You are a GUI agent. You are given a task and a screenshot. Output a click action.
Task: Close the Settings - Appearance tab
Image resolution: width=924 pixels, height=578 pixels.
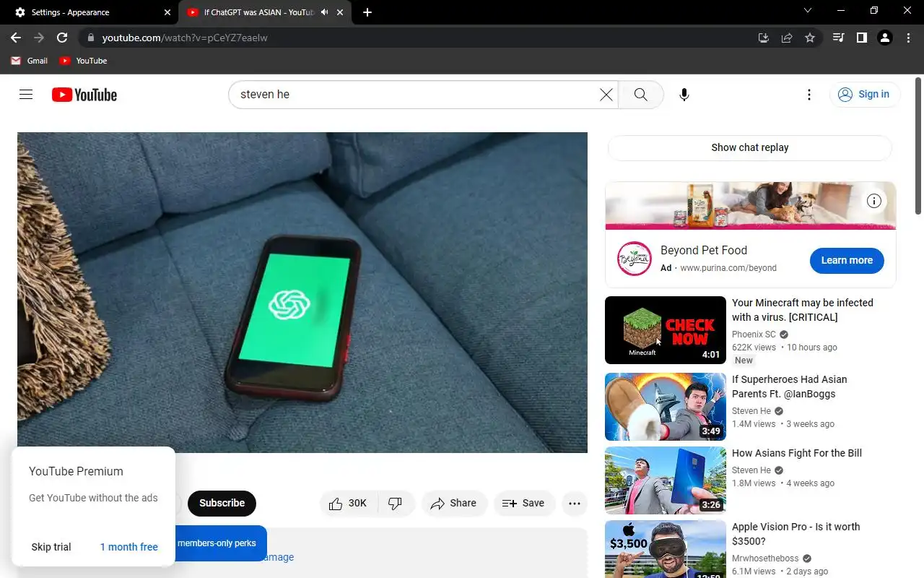[x=167, y=12]
